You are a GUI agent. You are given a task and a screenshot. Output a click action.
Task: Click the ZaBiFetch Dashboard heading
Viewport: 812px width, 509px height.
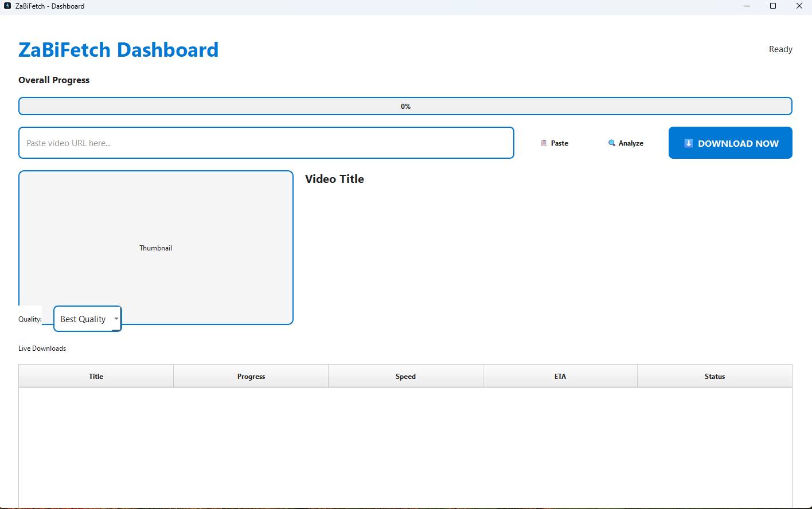coord(118,50)
